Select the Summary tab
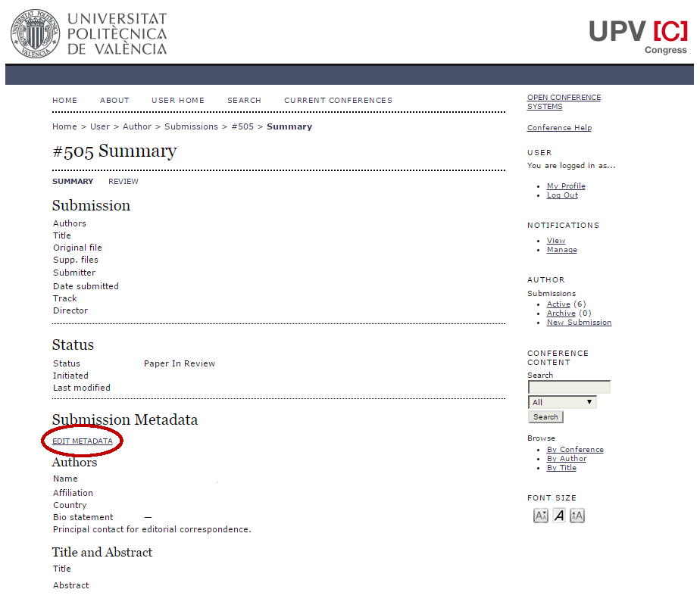This screenshot has height=608, width=700. [73, 182]
